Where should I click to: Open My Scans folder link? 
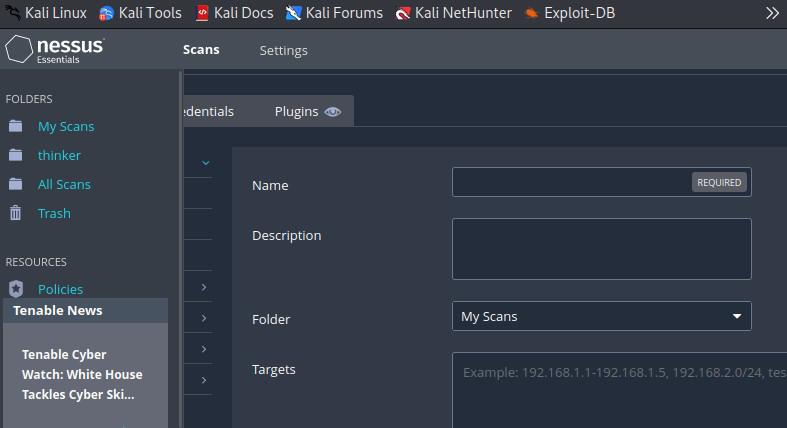(66, 126)
